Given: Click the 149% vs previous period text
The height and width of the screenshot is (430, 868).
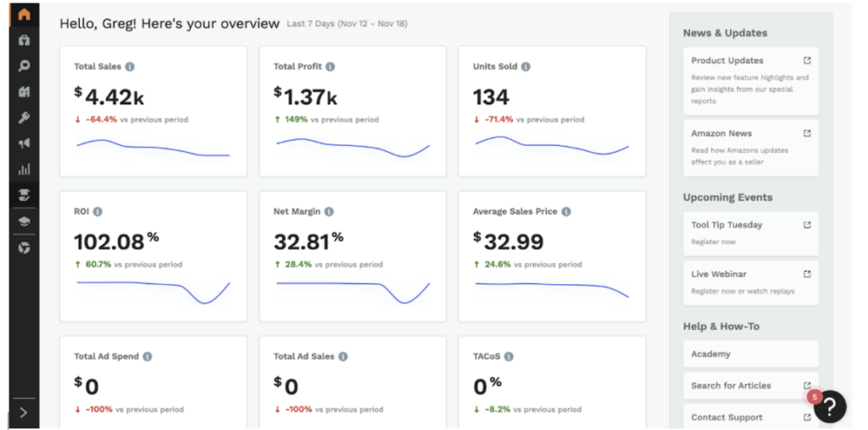Looking at the screenshot, I should pyautogui.click(x=326, y=119).
